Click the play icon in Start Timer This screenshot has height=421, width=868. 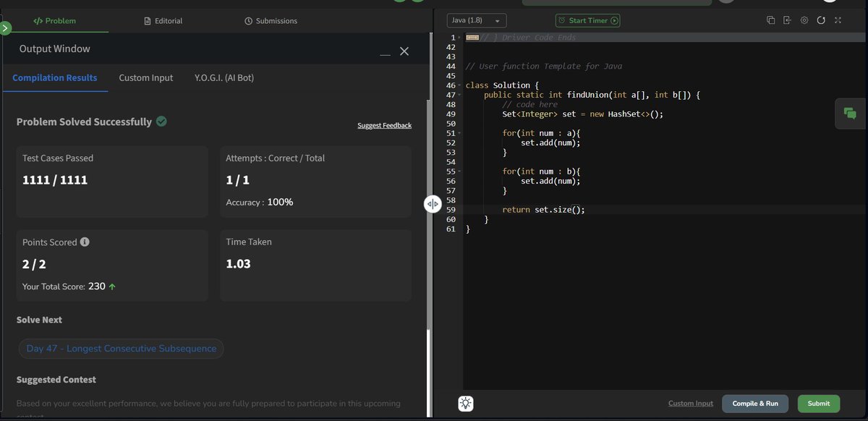pyautogui.click(x=614, y=21)
